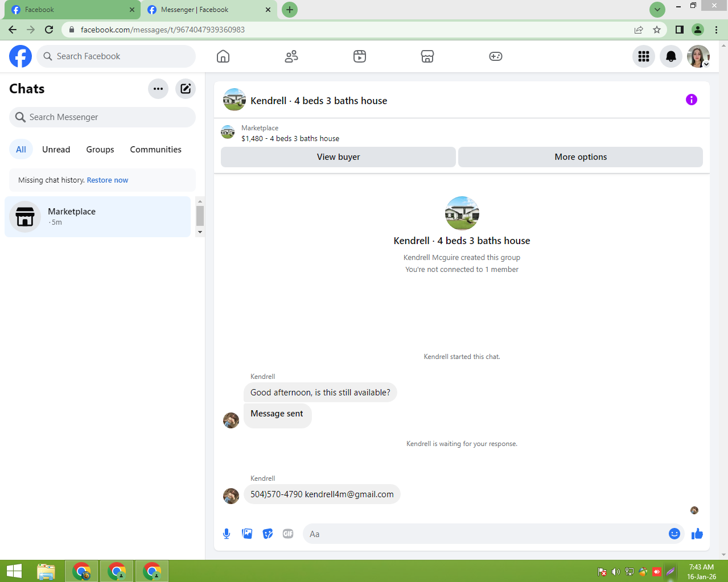Click the browser Back arrow
Viewport: 728px width, 582px height.
click(x=13, y=30)
